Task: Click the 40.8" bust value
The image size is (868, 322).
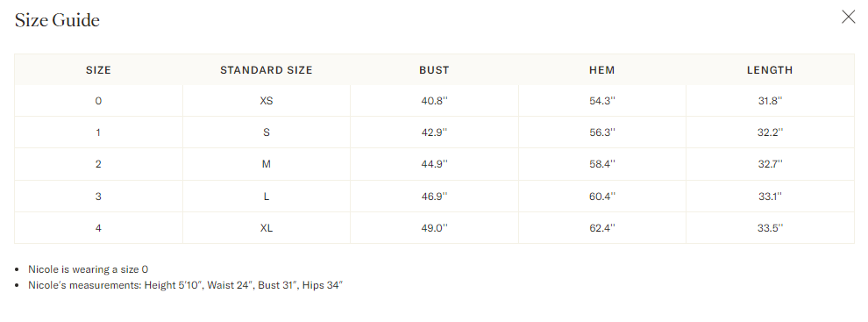Action: tap(434, 101)
